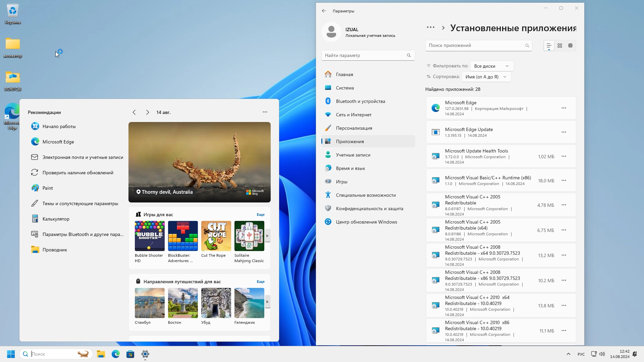644x362 pixels.
Task: Go to previous day in recommendations
Action: tap(134, 112)
